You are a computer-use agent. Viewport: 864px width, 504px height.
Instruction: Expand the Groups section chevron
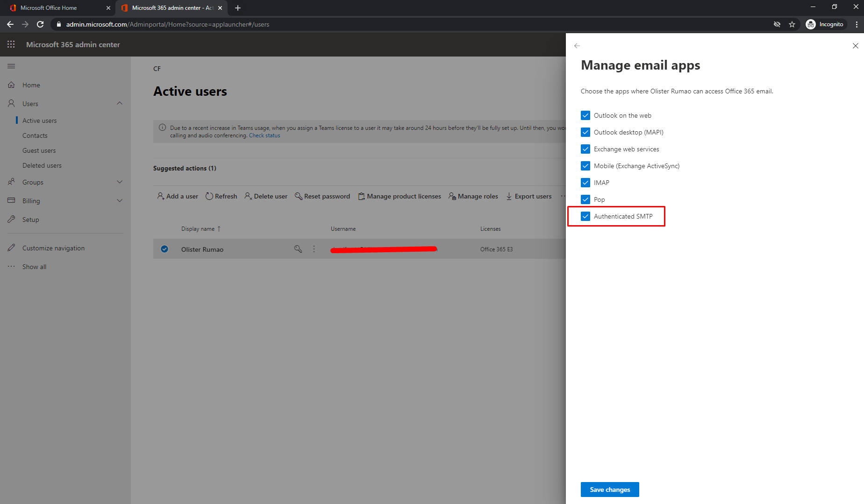click(120, 182)
